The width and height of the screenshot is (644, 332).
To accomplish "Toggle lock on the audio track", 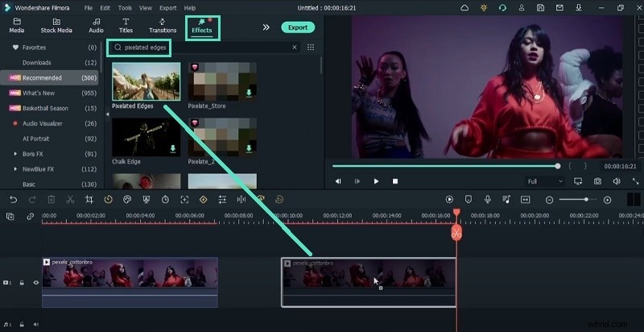I will (22, 325).
